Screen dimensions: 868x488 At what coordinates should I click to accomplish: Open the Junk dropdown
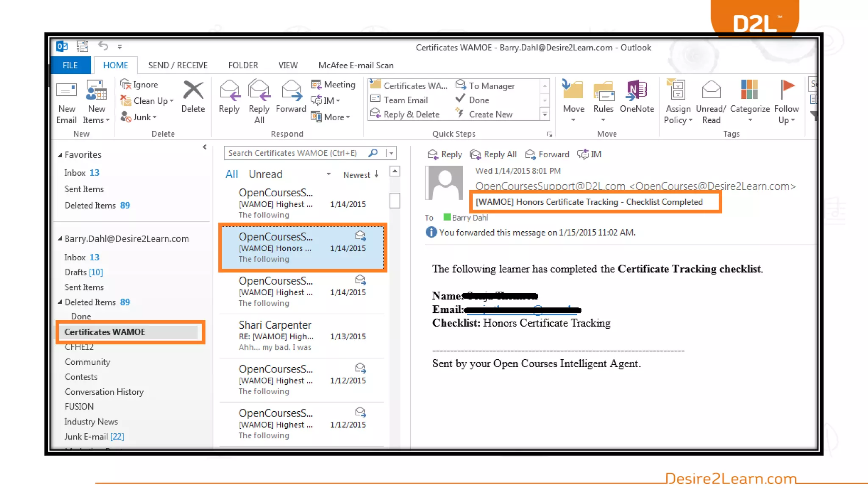(x=139, y=117)
